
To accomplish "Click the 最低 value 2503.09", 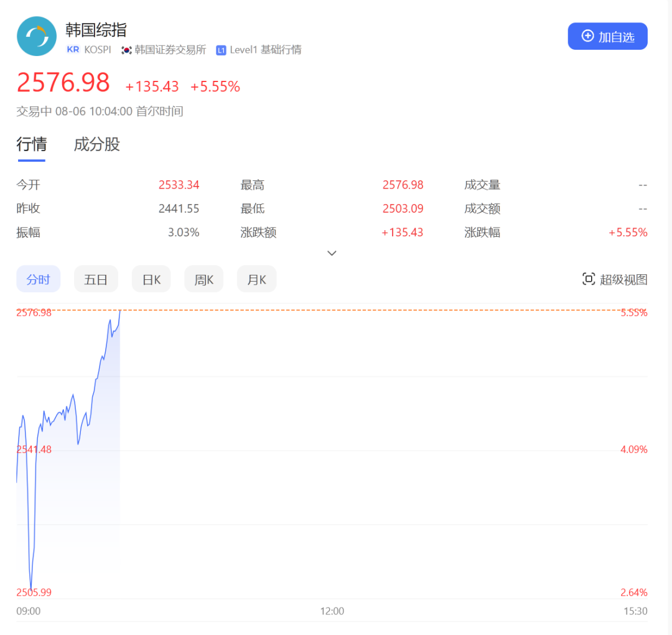I will (x=403, y=209).
